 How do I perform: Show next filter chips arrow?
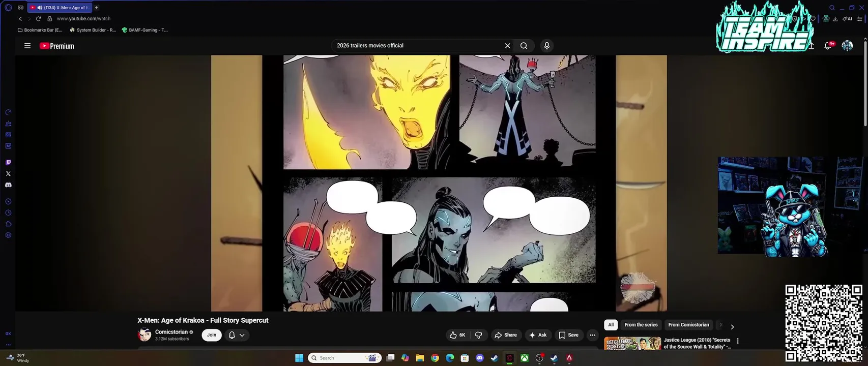(732, 327)
